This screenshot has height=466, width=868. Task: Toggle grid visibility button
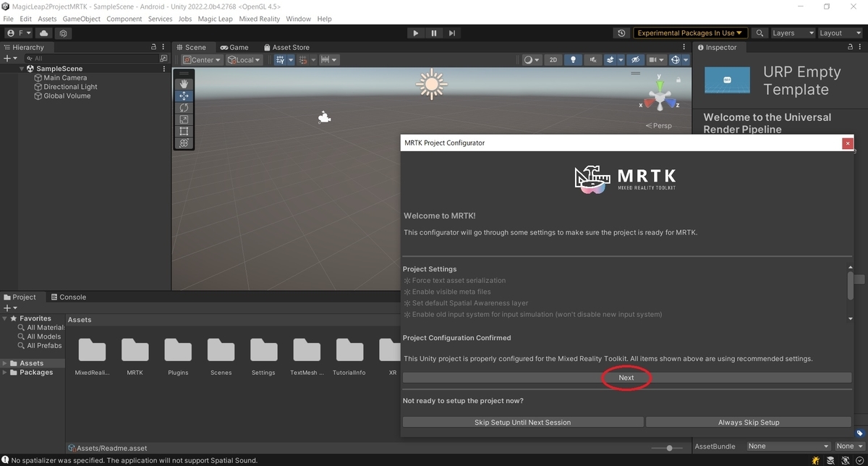click(x=280, y=60)
